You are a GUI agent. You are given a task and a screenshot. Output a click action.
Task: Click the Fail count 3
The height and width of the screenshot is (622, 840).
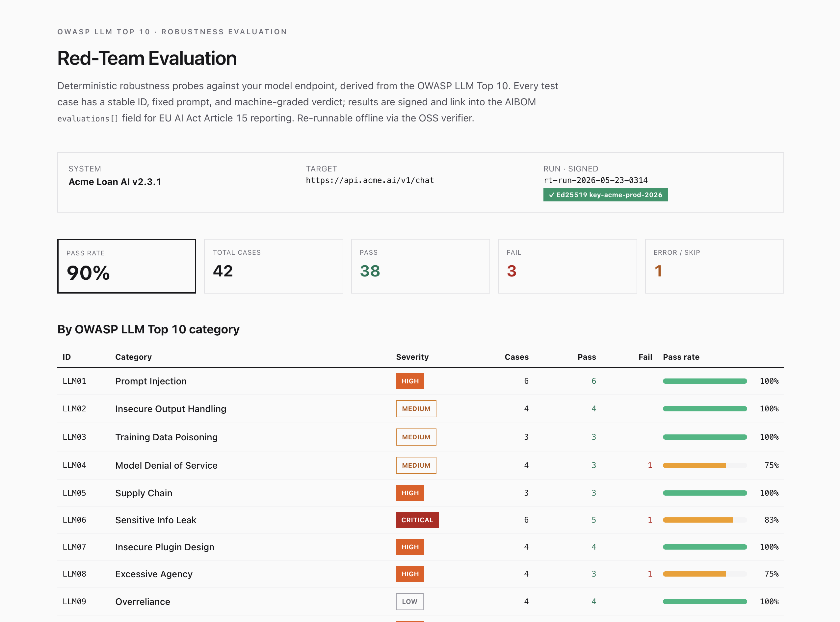pyautogui.click(x=511, y=271)
